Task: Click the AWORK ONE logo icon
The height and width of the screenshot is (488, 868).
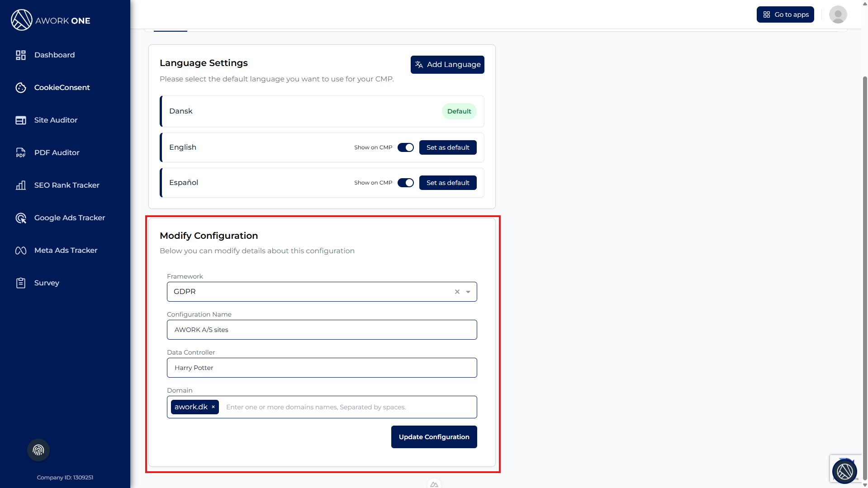Action: [x=21, y=20]
